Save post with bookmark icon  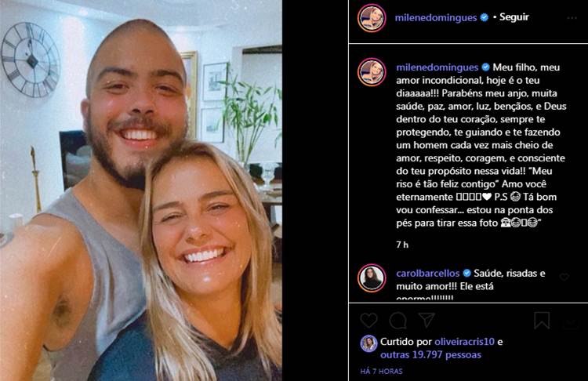542,320
